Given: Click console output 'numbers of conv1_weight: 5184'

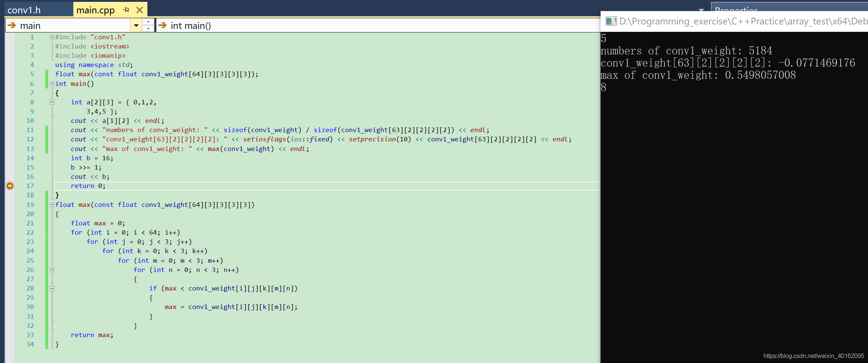Looking at the screenshot, I should click(x=687, y=51).
